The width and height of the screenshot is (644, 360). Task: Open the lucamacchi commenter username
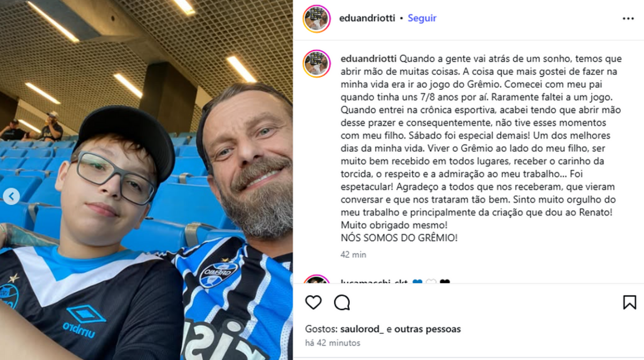click(374, 282)
